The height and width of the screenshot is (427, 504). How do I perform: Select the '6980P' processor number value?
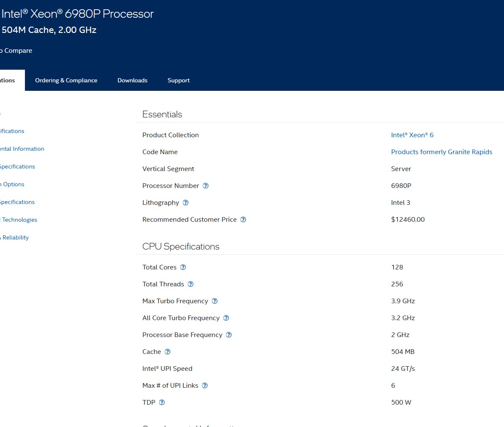tap(401, 186)
